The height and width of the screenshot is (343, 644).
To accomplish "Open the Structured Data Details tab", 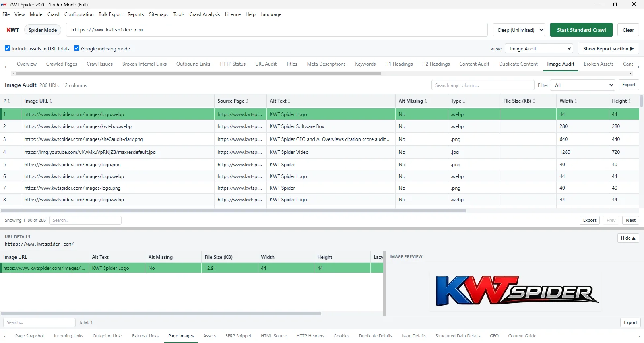I will coord(458,336).
